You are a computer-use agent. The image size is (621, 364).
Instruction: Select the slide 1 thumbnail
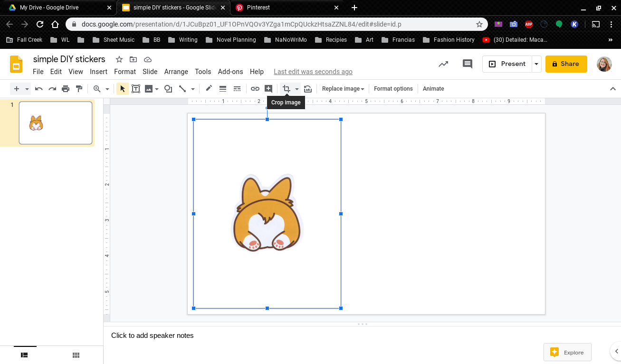point(55,122)
